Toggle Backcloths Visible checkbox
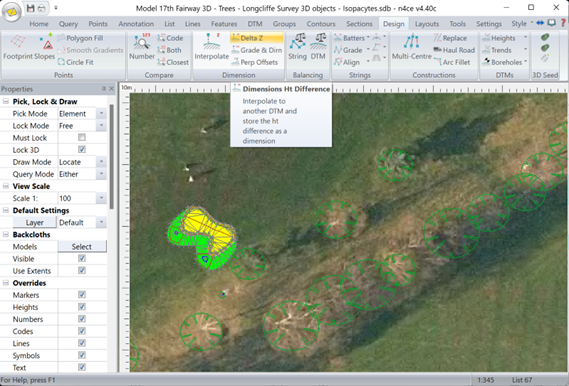Screen dimensions: 569x386 point(82,258)
